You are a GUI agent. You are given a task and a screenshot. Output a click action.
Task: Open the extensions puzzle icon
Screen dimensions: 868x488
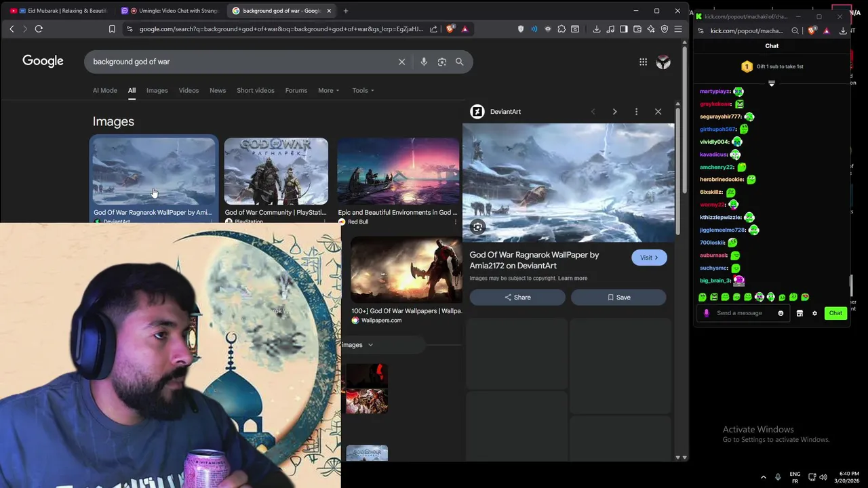(561, 29)
